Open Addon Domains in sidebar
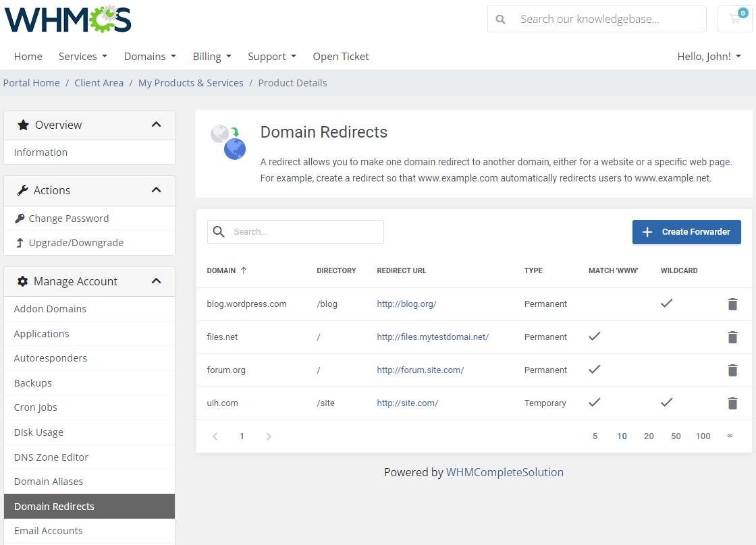 click(x=89, y=309)
